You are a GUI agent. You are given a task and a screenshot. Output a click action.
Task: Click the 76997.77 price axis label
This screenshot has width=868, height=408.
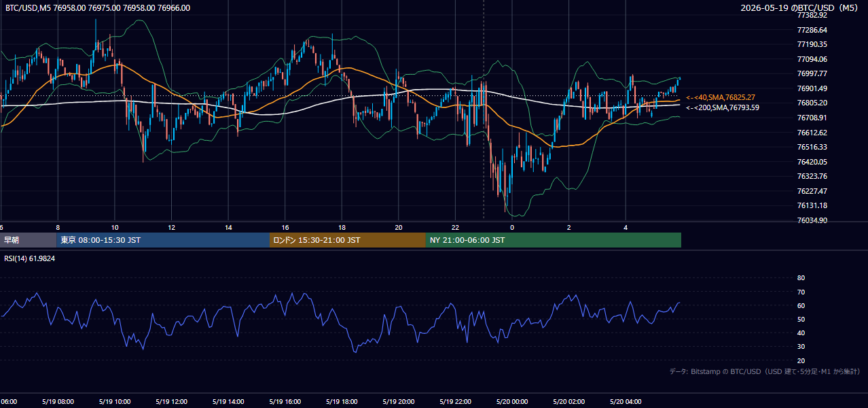(x=812, y=73)
